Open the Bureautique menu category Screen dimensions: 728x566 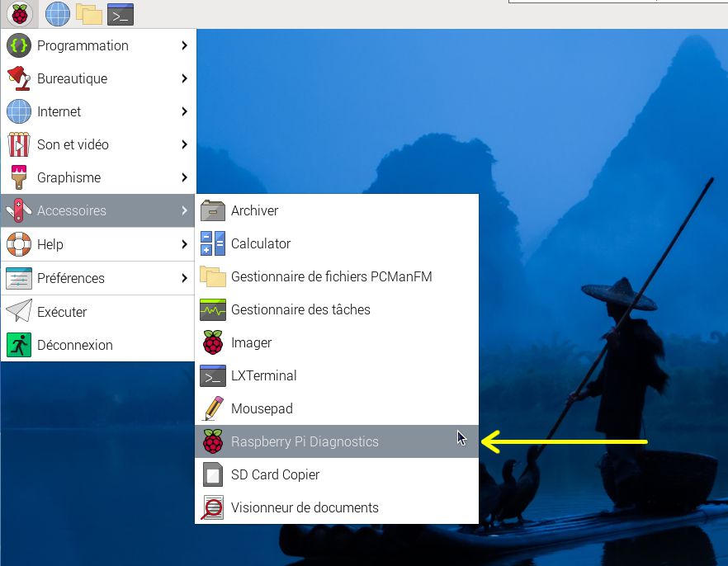[97, 78]
